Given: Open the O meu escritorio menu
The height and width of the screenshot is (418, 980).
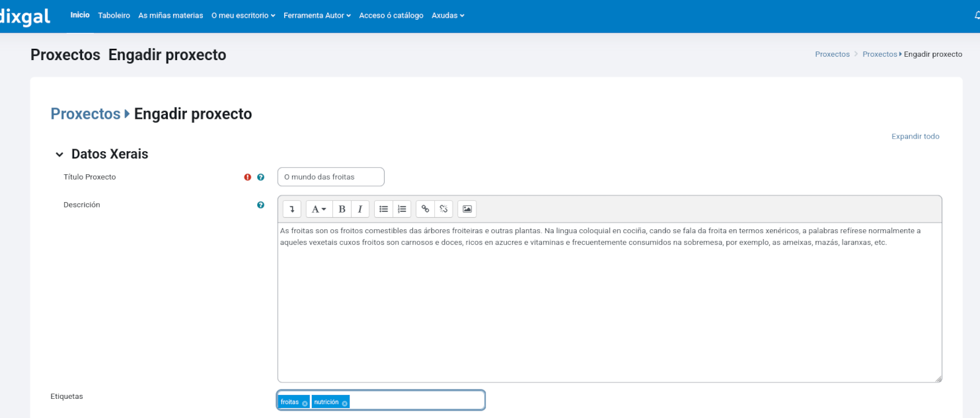Looking at the screenshot, I should [x=243, y=15].
